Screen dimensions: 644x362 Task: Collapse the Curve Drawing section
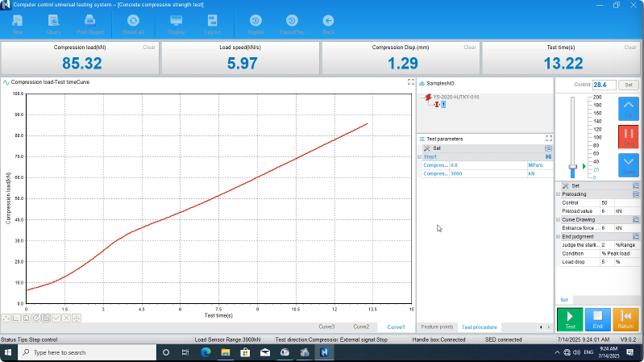pyautogui.click(x=559, y=219)
